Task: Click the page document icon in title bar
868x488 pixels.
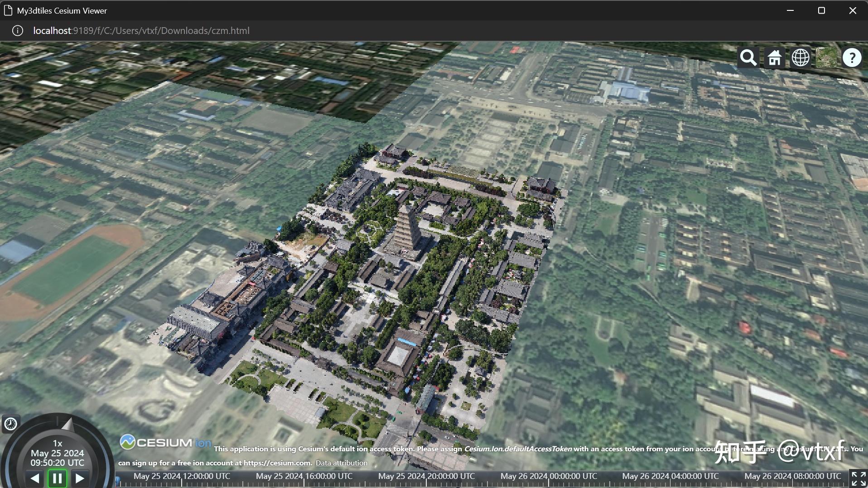Action: tap(8, 10)
